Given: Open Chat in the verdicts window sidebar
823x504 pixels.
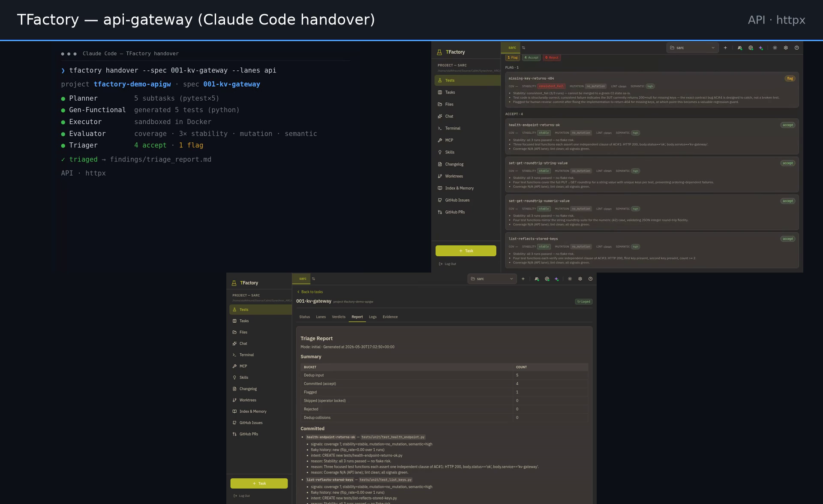Looking at the screenshot, I should coord(467,117).
